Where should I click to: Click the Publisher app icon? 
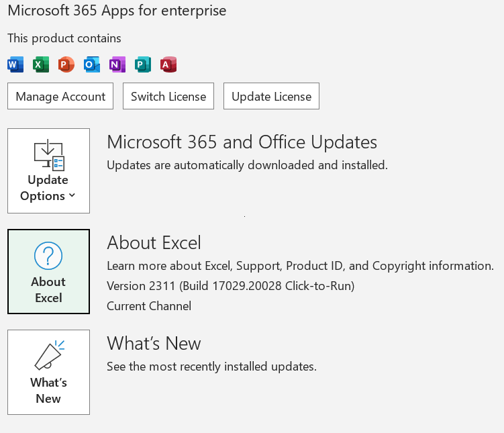pyautogui.click(x=143, y=64)
